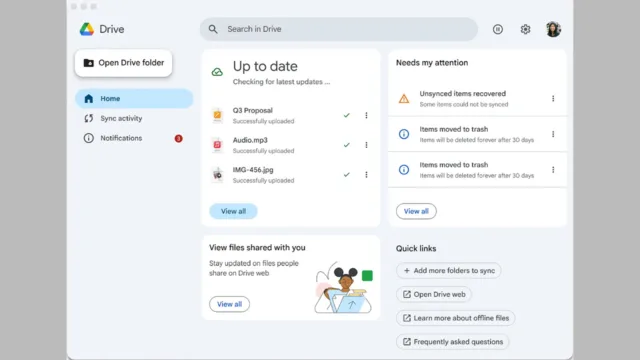This screenshot has width=640, height=360.
Task: Click the cloud up-to-date status icon
Action: (x=217, y=72)
